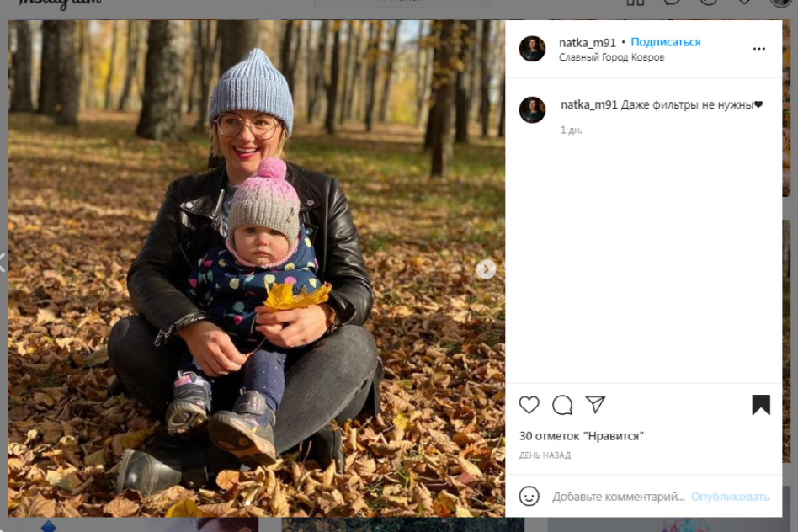Like the post with the heart icon
The image size is (798, 532).
(x=529, y=405)
